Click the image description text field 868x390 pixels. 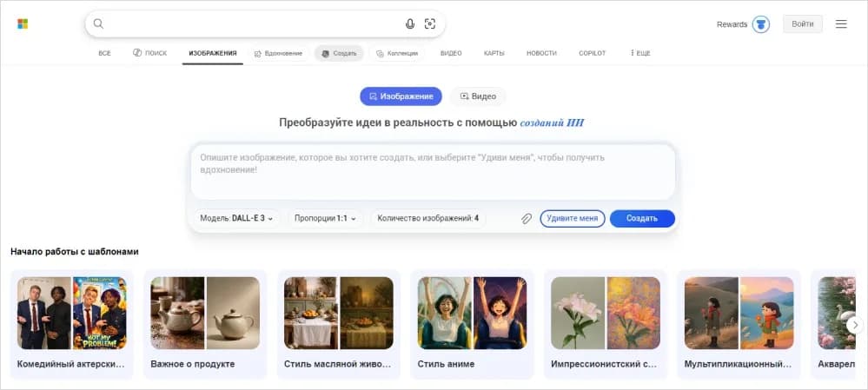(x=432, y=171)
